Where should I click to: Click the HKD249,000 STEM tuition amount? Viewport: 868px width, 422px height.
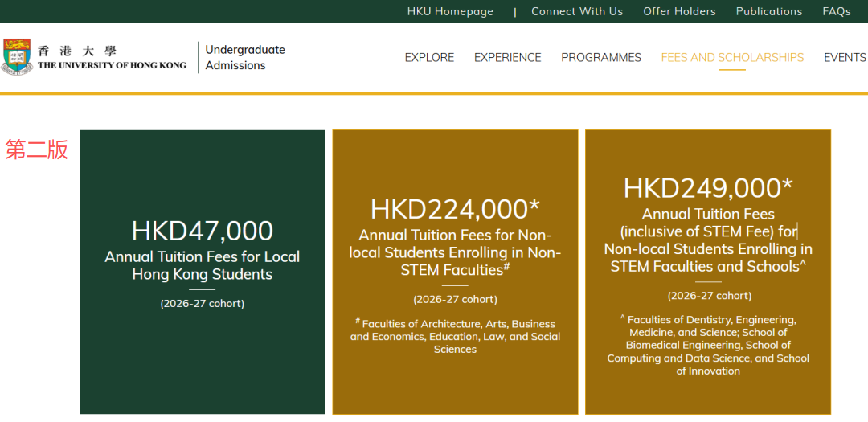click(707, 188)
